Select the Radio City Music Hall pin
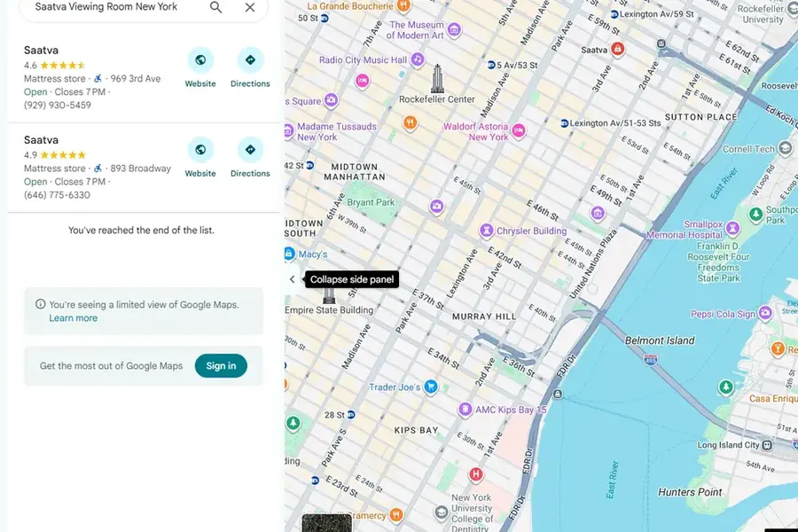The height and width of the screenshot is (532, 798). point(418,59)
